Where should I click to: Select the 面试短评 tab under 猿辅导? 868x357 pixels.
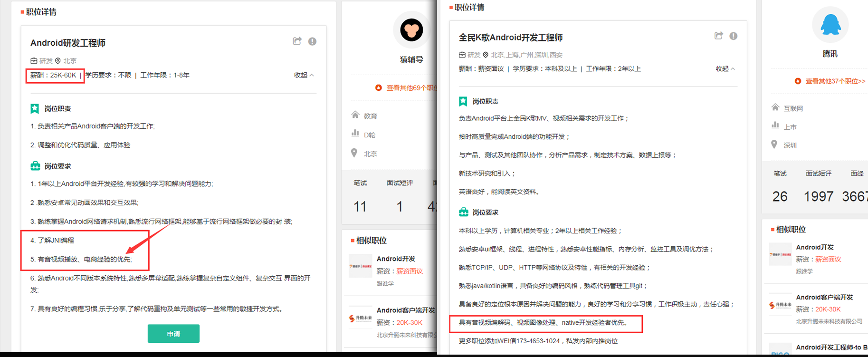[400, 183]
